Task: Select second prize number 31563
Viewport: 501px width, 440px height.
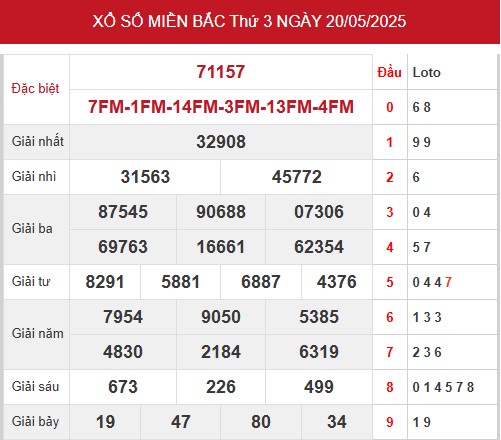Action: (145, 177)
